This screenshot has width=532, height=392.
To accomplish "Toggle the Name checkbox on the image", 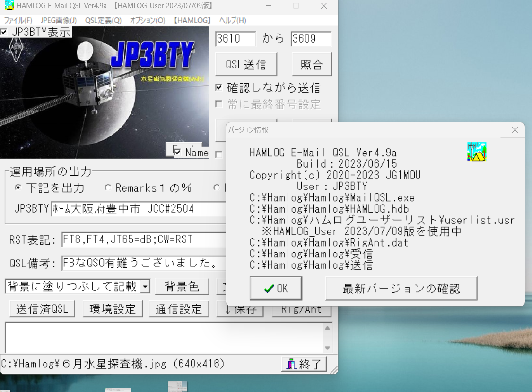I will click(x=178, y=152).
